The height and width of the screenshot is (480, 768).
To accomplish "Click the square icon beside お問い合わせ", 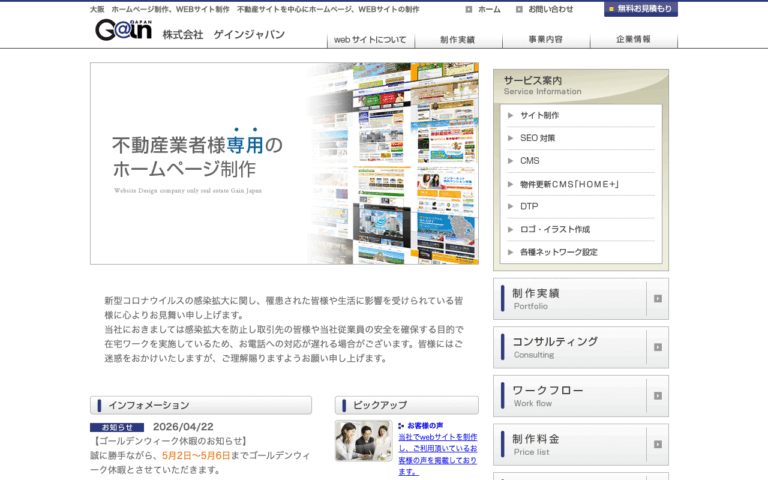I will (519, 9).
